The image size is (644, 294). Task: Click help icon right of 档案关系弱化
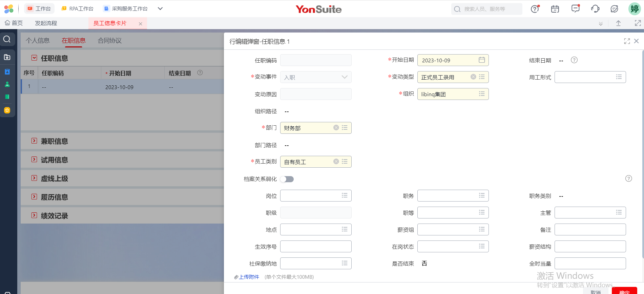(628, 178)
